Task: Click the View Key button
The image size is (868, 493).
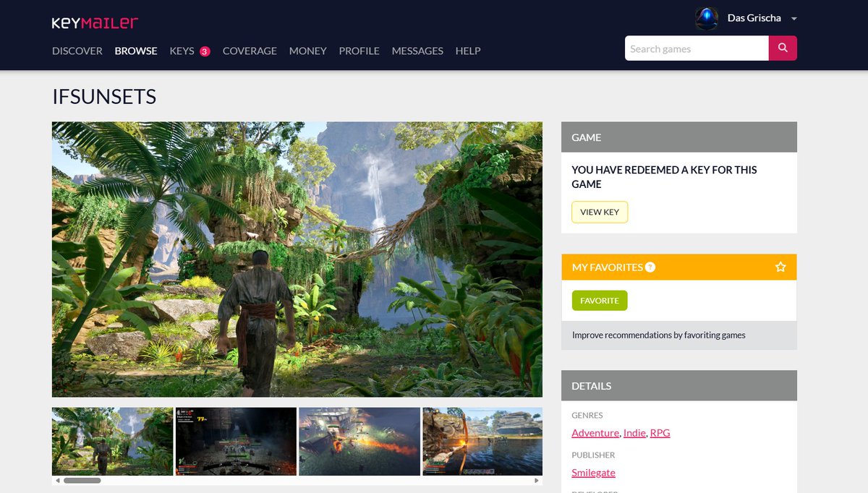Action: 600,212
